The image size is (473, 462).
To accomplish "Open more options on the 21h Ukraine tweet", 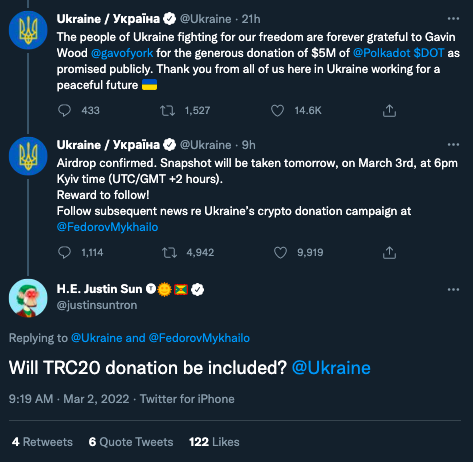I will (453, 19).
